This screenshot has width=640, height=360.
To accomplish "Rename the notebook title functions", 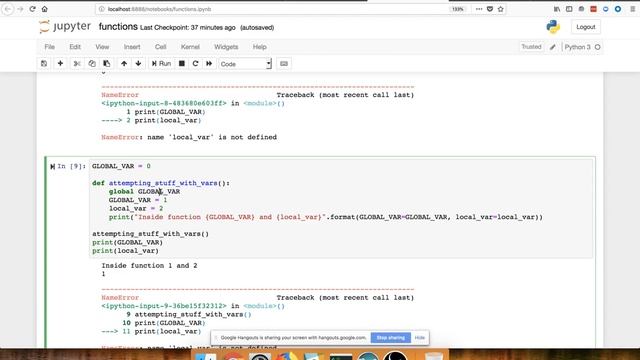I will (x=118, y=27).
